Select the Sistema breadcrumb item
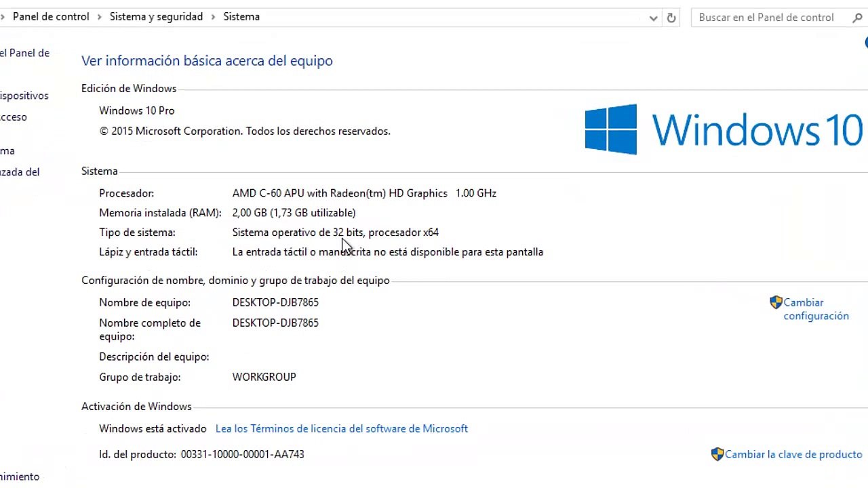This screenshot has height=488, width=868. click(241, 17)
